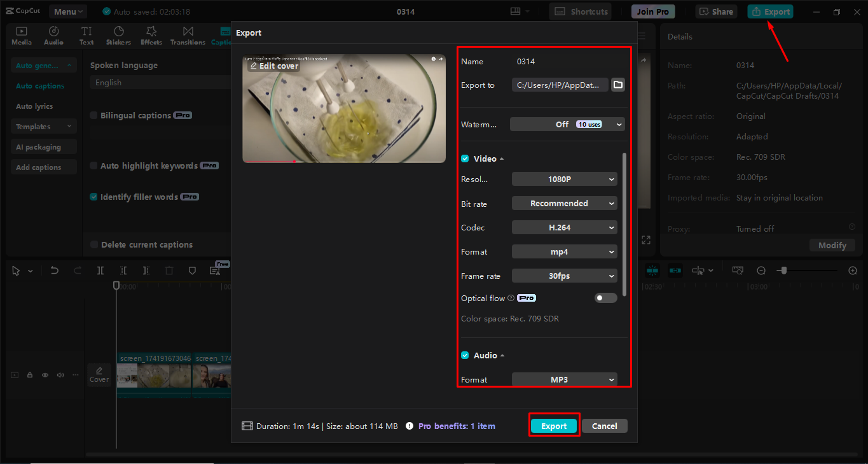The height and width of the screenshot is (464, 868).
Task: Select the Undo icon in the timeline toolbar
Action: coord(54,270)
